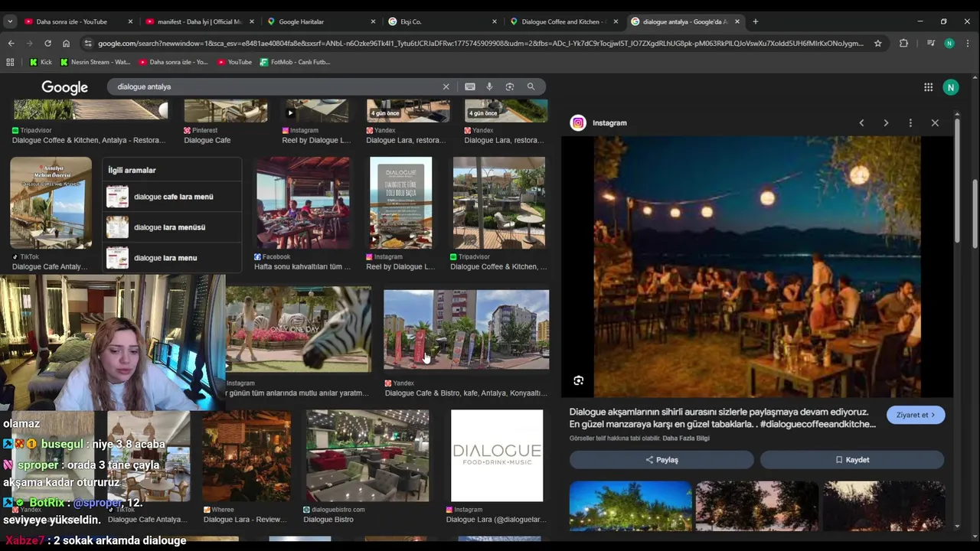This screenshot has height=551, width=980.
Task: Open the Facebook Hafta sonu kahvaltıları image
Action: 303,203
